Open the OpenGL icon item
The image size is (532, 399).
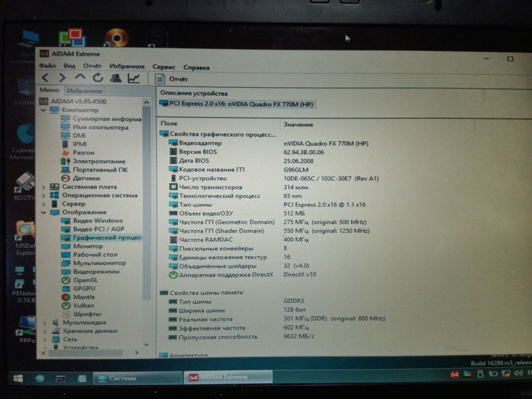80,280
